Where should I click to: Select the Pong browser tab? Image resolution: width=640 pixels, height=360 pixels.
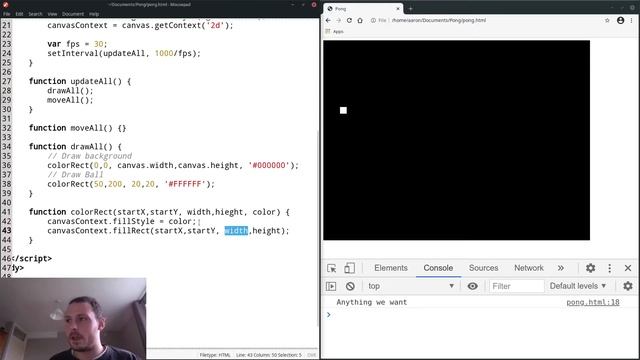click(x=363, y=9)
